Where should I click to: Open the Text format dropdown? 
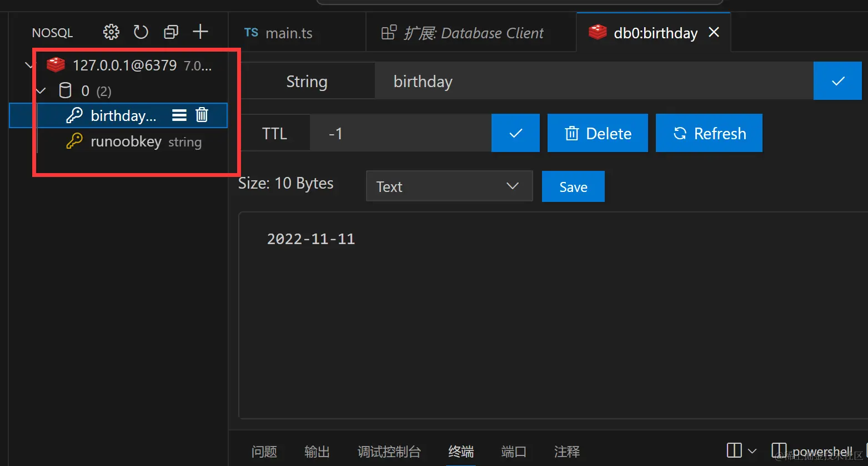tap(449, 186)
